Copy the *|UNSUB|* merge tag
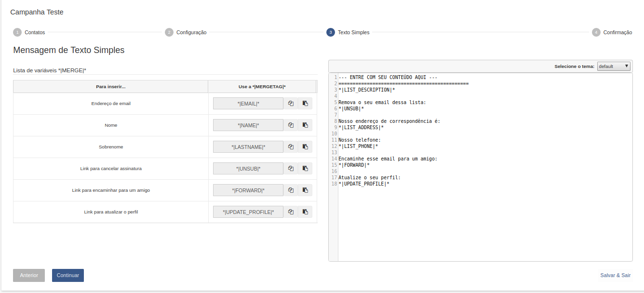The image size is (644, 293). pyautogui.click(x=291, y=169)
